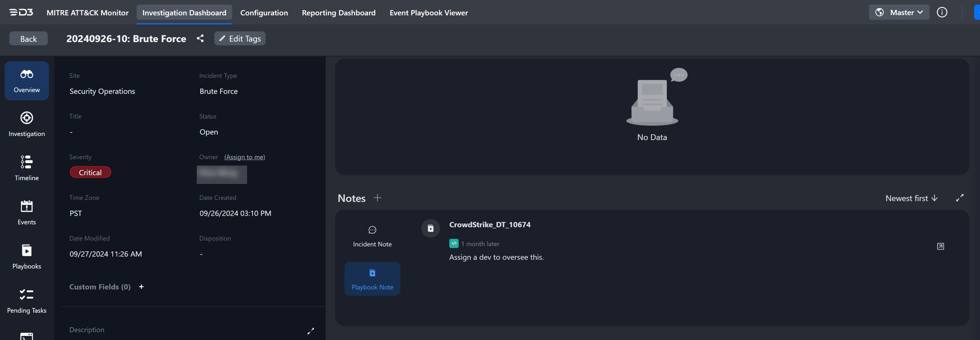Expand the Notes panel to fullscreen
The image size is (980, 340).
tap(959, 198)
